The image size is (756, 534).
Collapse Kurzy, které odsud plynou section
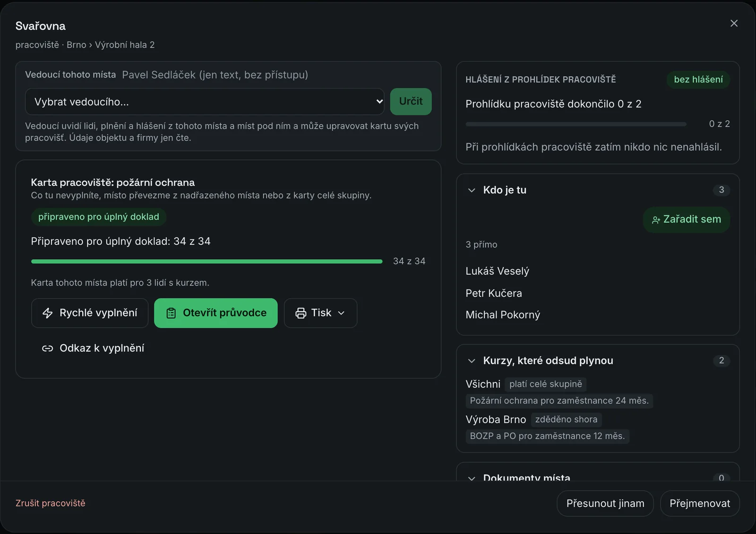point(472,361)
